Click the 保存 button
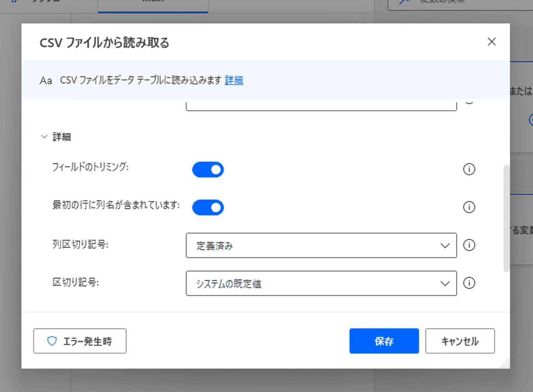Image resolution: width=533 pixels, height=392 pixels. coord(384,341)
